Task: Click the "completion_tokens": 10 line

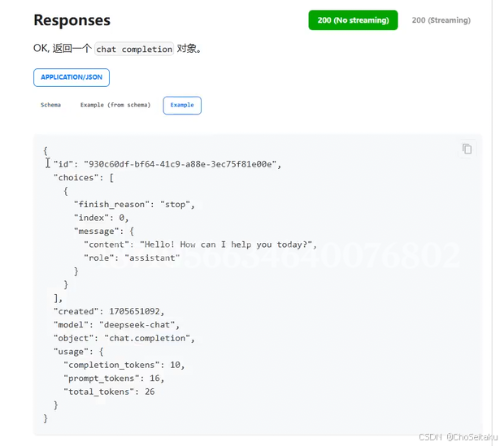Action: point(124,365)
